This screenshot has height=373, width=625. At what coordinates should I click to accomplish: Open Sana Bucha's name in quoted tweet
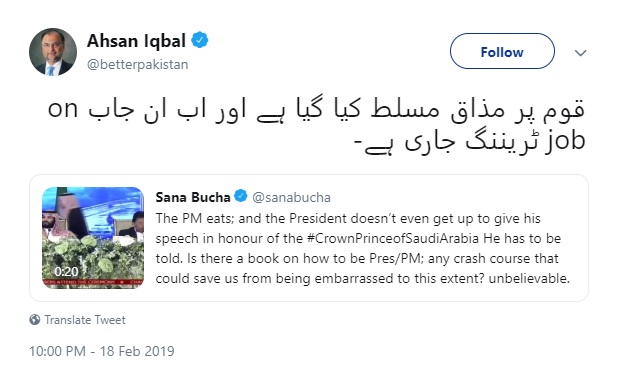193,197
